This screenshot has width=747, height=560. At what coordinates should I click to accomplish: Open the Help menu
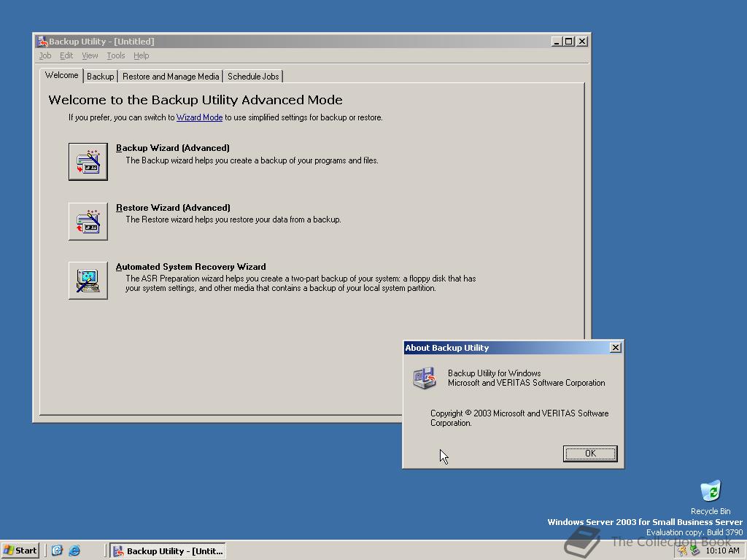tap(141, 55)
